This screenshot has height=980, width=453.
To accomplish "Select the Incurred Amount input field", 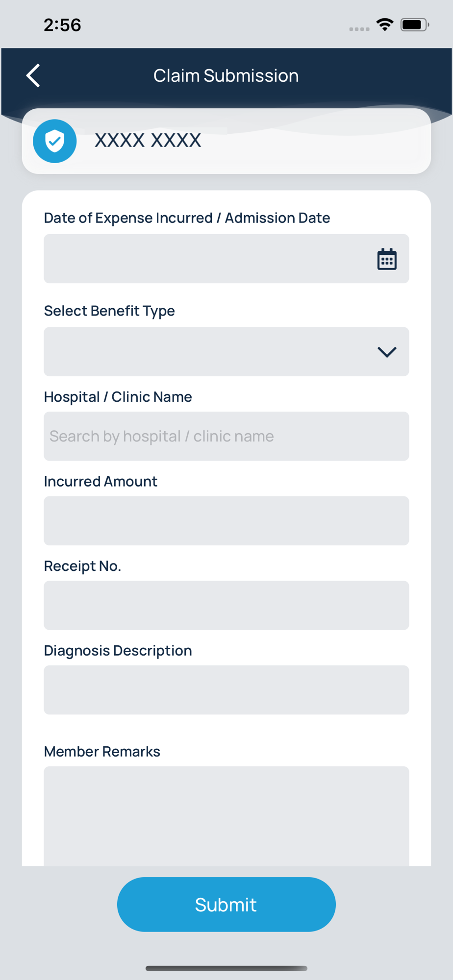I will (226, 521).
